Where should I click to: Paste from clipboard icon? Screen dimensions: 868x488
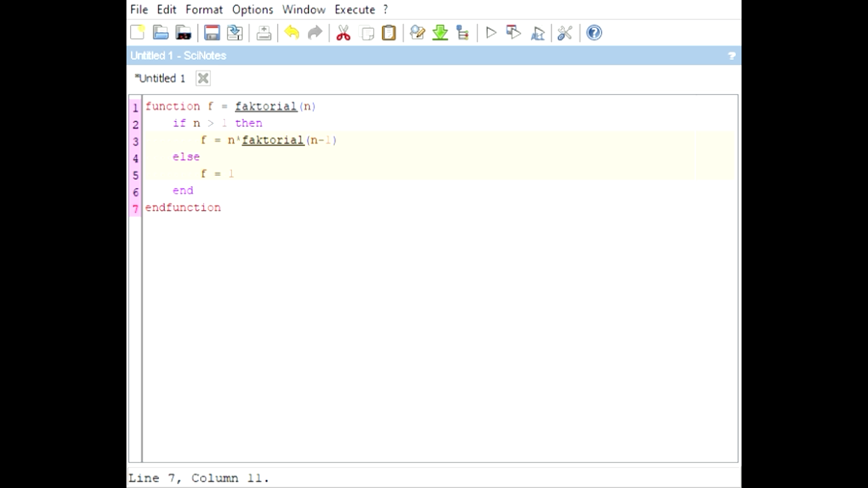pyautogui.click(x=389, y=32)
